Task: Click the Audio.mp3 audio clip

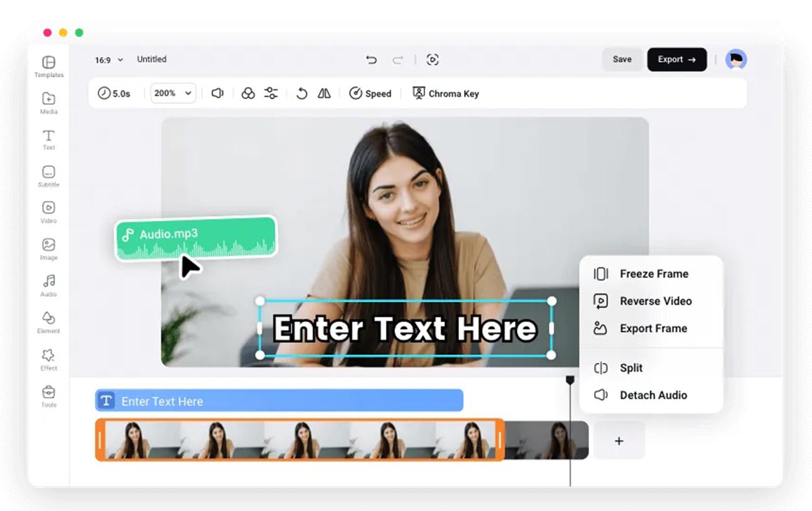Action: 196,239
